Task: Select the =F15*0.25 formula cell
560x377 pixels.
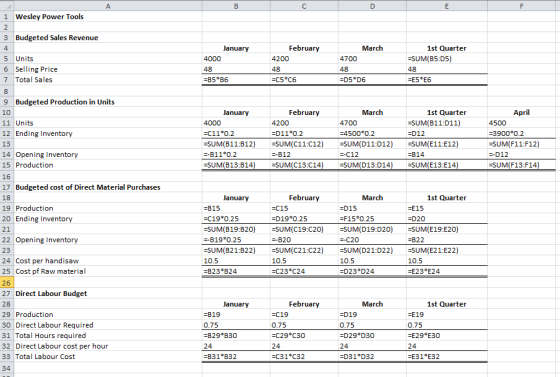Action: [372, 219]
